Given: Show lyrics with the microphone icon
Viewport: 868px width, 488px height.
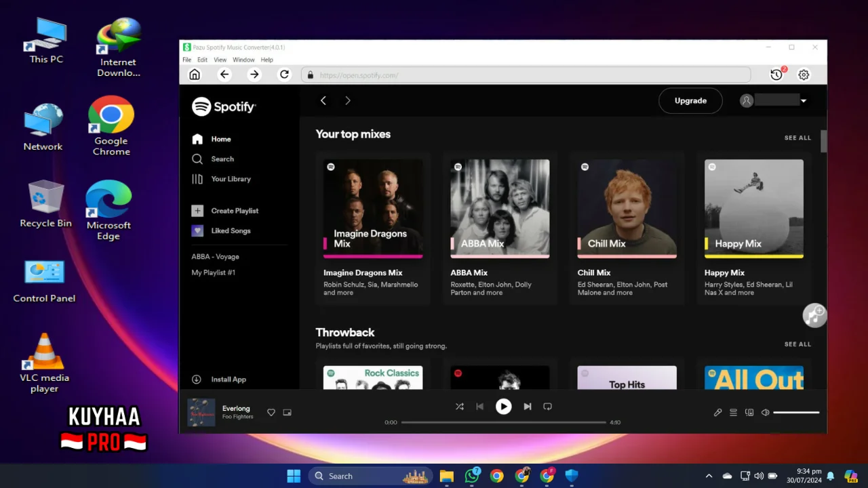Looking at the screenshot, I should (x=717, y=412).
